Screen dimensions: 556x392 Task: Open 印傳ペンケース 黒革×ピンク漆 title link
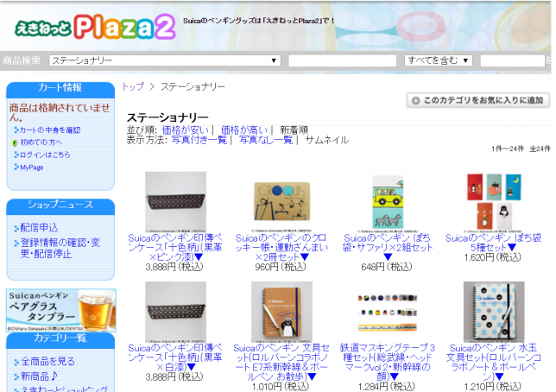point(175,247)
